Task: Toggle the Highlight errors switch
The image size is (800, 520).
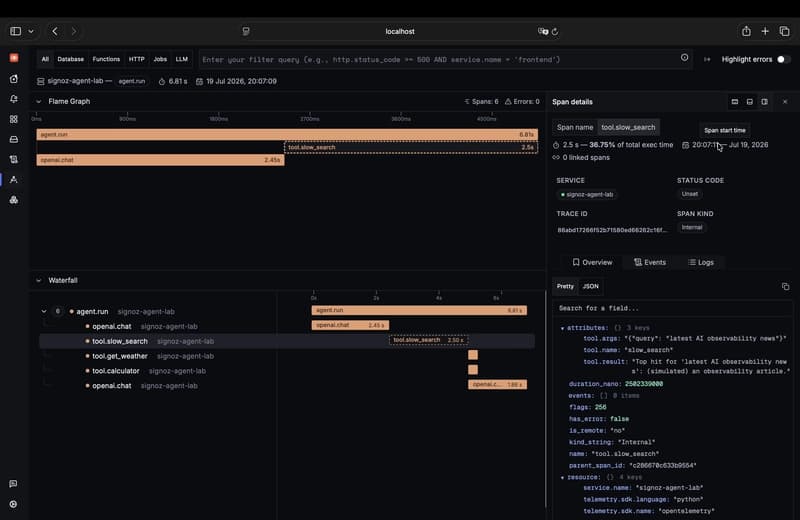Action: 783,59
